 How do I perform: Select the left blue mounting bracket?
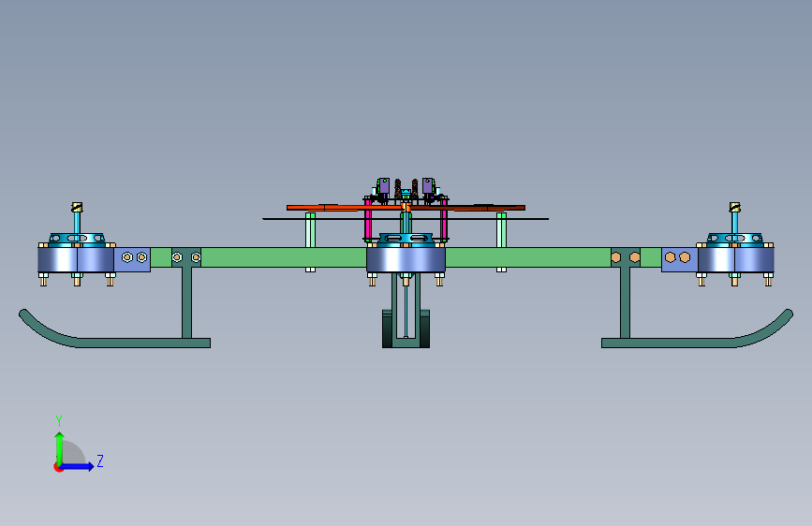(132, 259)
